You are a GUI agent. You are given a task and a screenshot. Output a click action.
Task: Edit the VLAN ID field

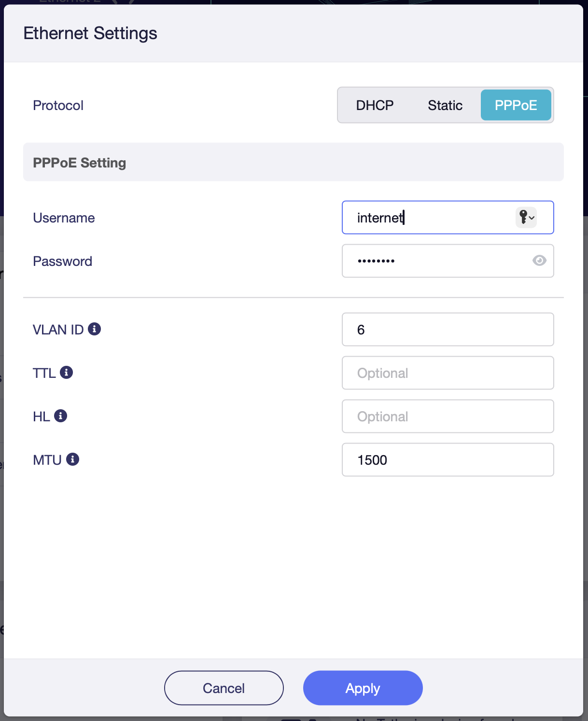448,330
